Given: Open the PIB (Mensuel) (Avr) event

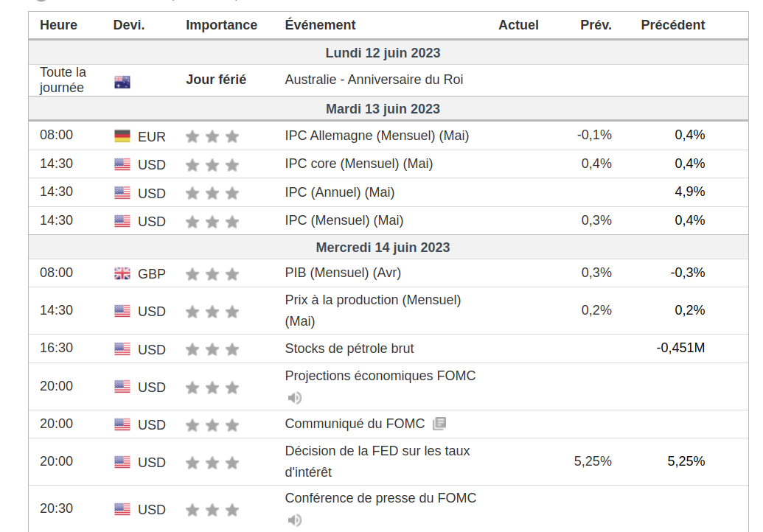Looking at the screenshot, I should pos(343,273).
